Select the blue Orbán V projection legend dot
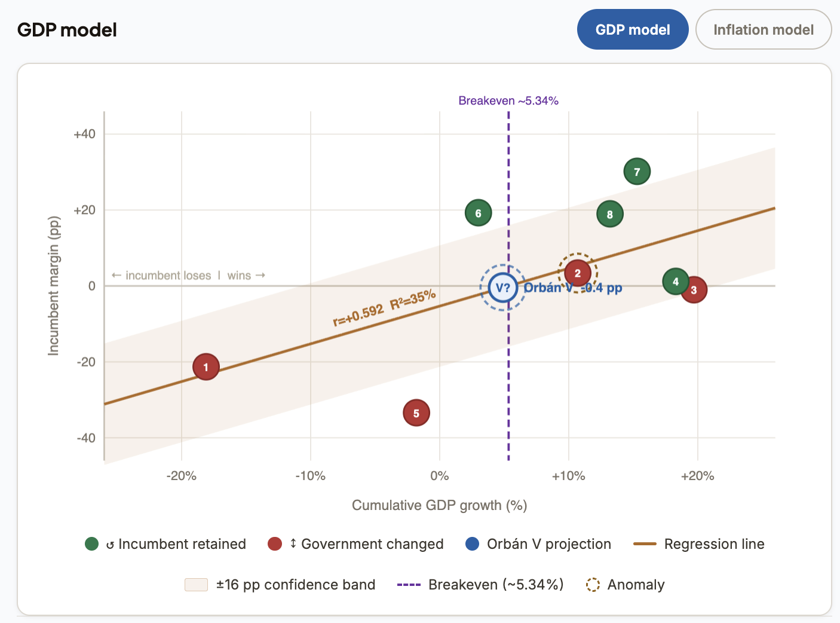This screenshot has height=623, width=840. (x=471, y=544)
